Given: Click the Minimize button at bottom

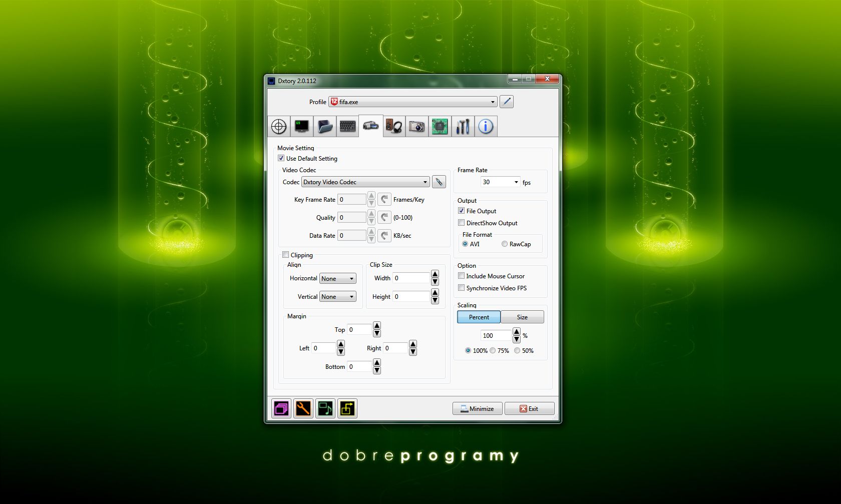Looking at the screenshot, I should pyautogui.click(x=478, y=408).
